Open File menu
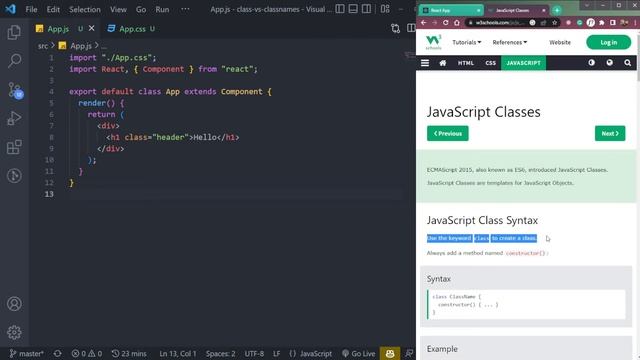This screenshot has width=640, height=360. coord(31,9)
